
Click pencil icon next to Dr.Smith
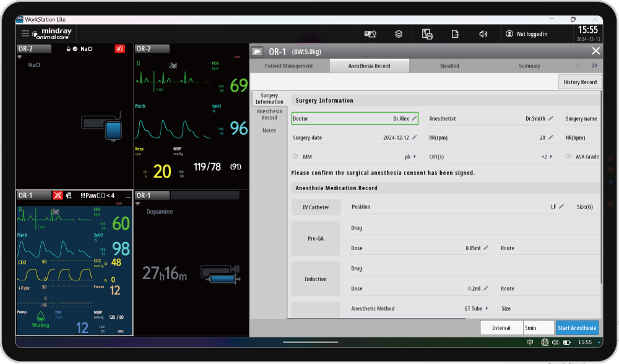point(551,118)
